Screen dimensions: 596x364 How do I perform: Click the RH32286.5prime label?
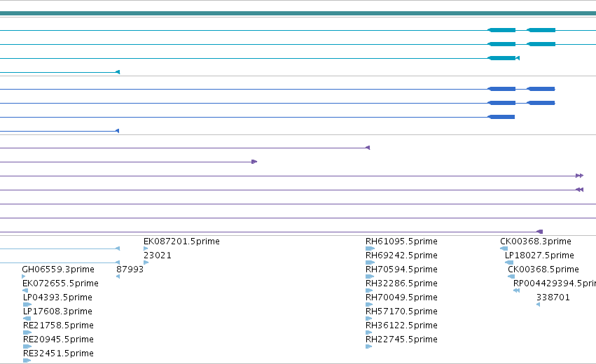coord(401,283)
